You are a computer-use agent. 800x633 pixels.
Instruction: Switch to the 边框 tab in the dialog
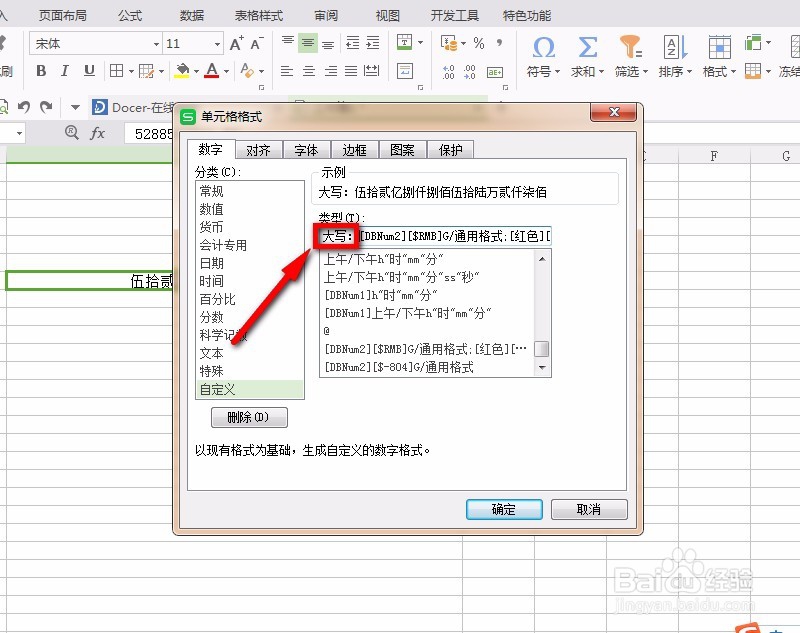point(355,150)
